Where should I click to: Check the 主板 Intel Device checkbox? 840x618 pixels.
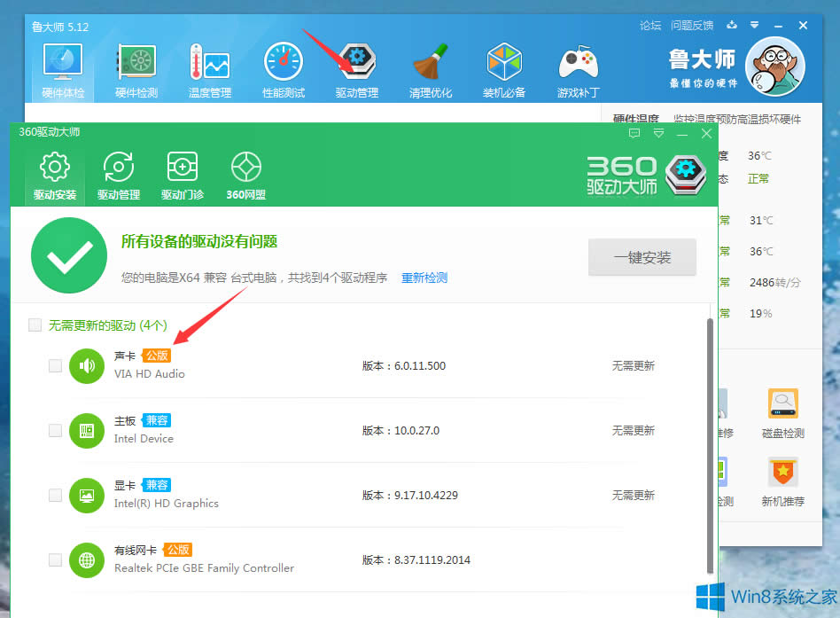55,430
